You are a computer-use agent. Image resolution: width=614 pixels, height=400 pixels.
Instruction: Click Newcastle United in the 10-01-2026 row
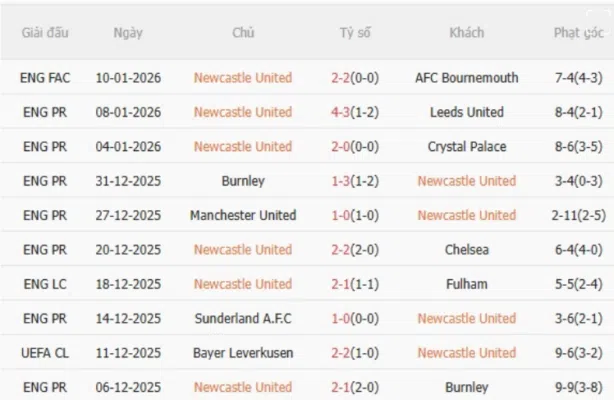[x=243, y=78]
